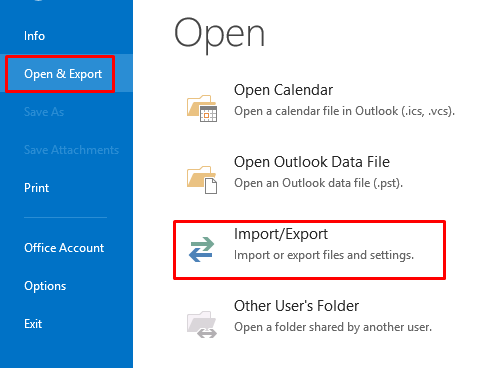The height and width of the screenshot is (368, 492).
Task: Select the Open Calendar title
Action: pos(283,90)
